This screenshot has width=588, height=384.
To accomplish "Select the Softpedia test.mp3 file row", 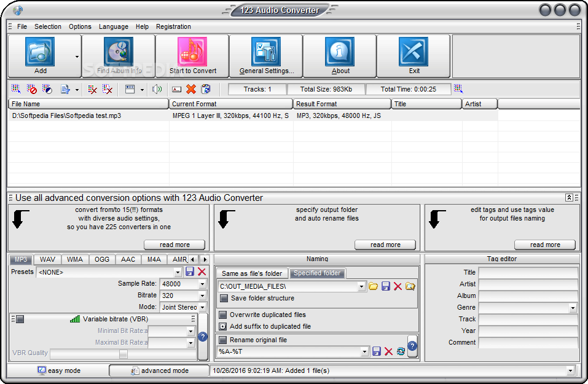I will 253,116.
